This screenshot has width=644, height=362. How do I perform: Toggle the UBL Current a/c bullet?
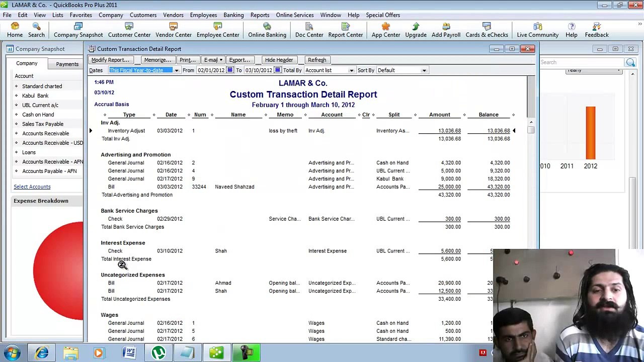click(x=16, y=105)
